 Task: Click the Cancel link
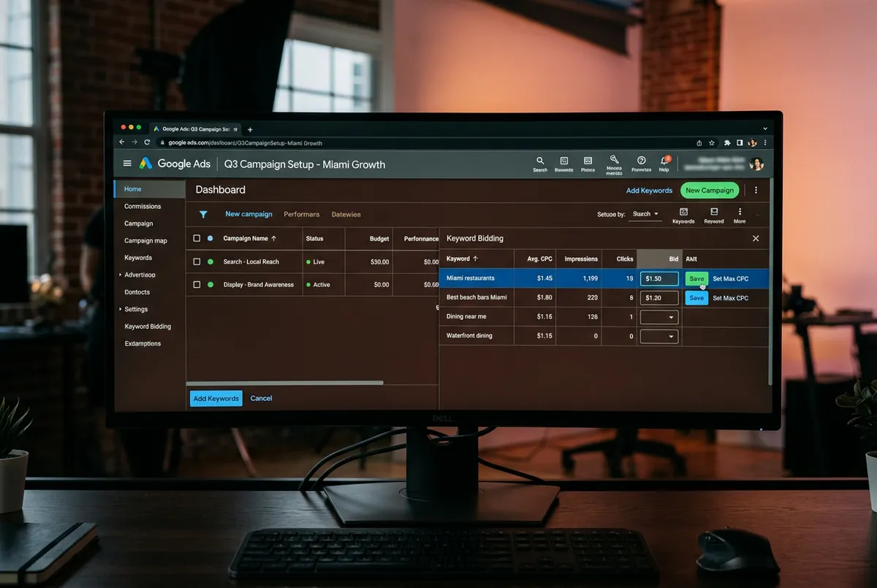[x=261, y=398]
